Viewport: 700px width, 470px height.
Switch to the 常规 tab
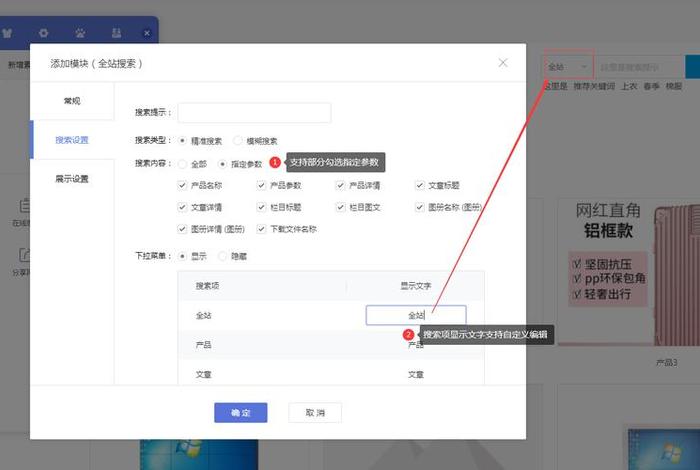72,101
